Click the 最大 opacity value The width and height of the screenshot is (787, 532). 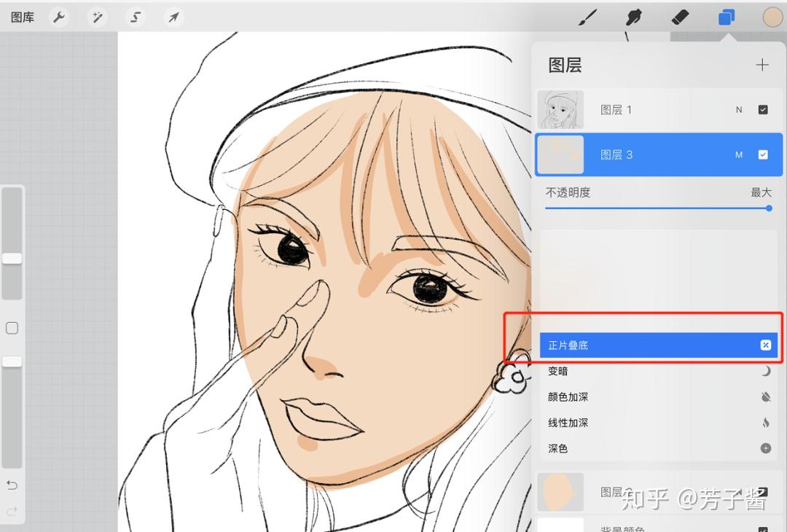[761, 192]
